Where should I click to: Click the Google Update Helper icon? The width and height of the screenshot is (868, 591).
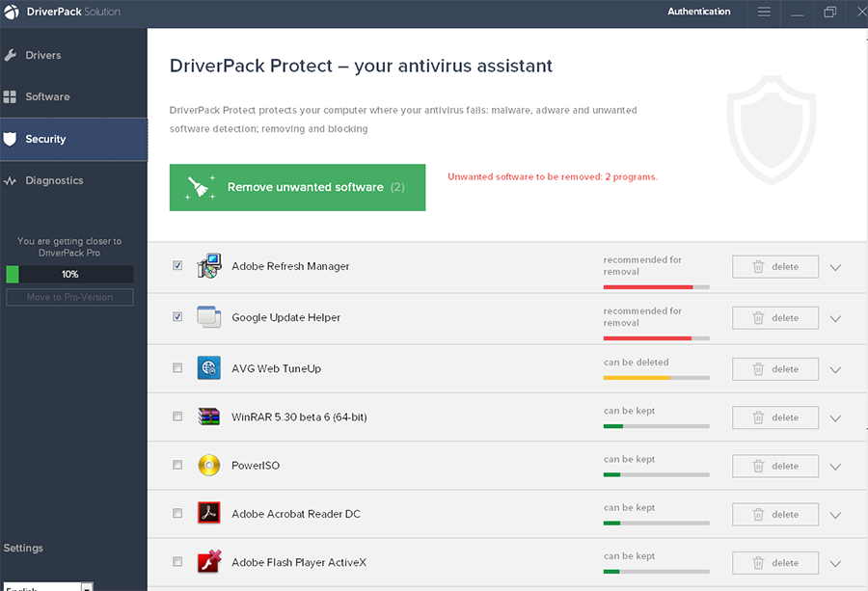coord(209,317)
